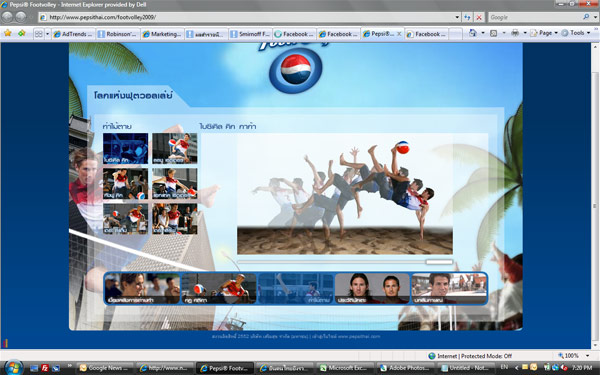Select the blue-tinted first move thumbnail
Viewport: 600px width, 375px height.
(126, 148)
